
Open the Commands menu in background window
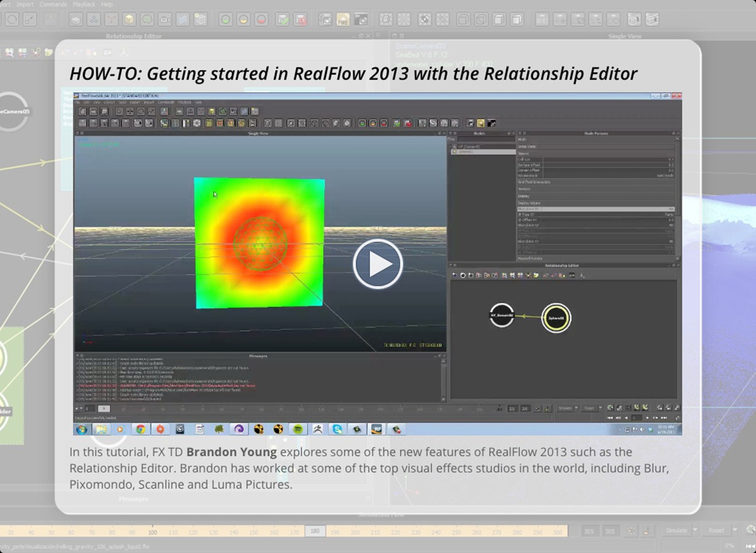53,4
